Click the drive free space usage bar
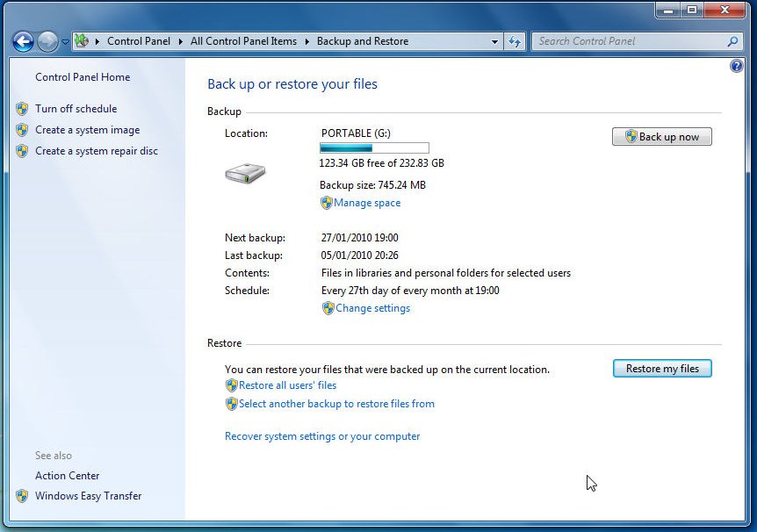Screen dimensions: 757x532 pos(374,148)
